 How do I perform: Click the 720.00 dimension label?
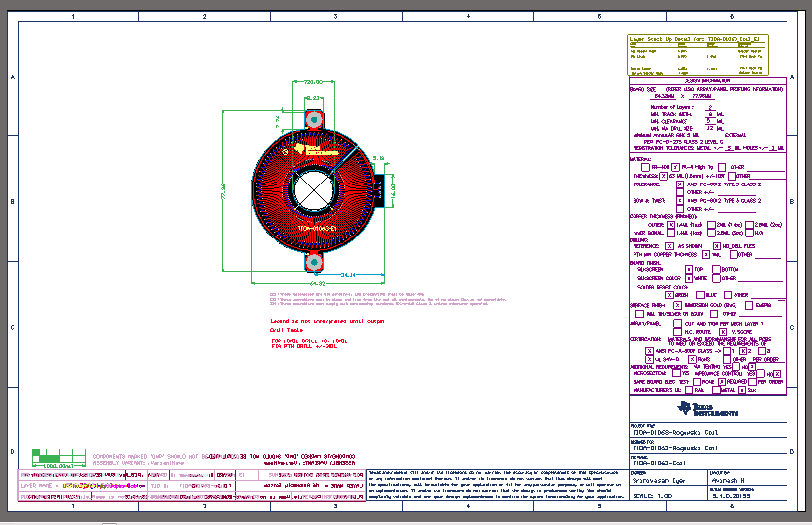[313, 81]
